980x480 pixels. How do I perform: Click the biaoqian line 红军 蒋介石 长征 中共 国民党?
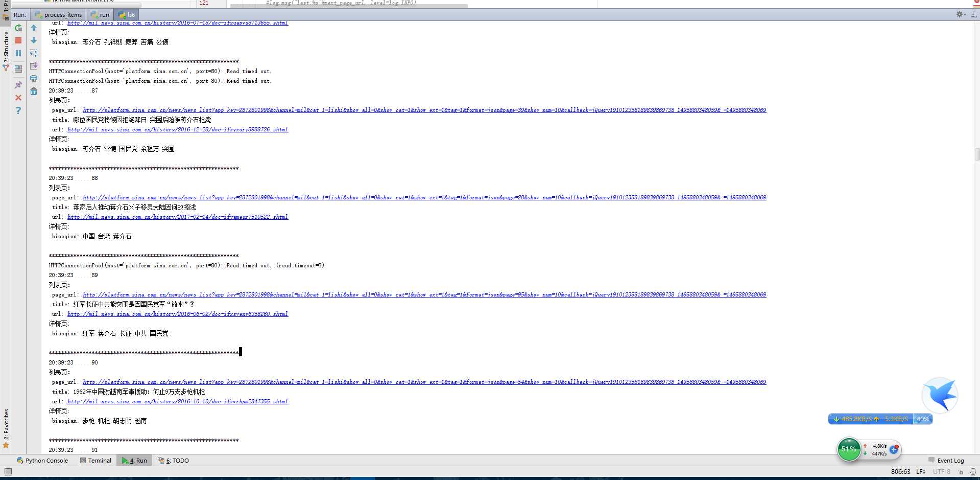pyautogui.click(x=110, y=333)
